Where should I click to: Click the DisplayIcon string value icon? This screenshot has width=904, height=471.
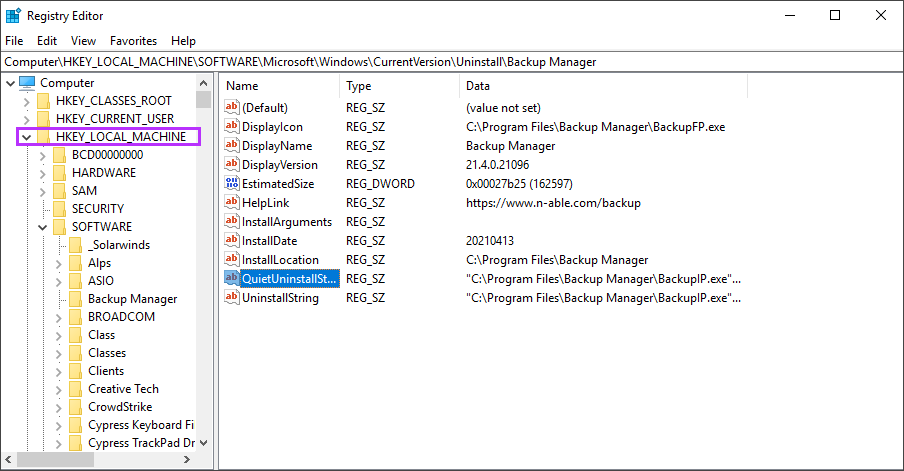pos(232,127)
